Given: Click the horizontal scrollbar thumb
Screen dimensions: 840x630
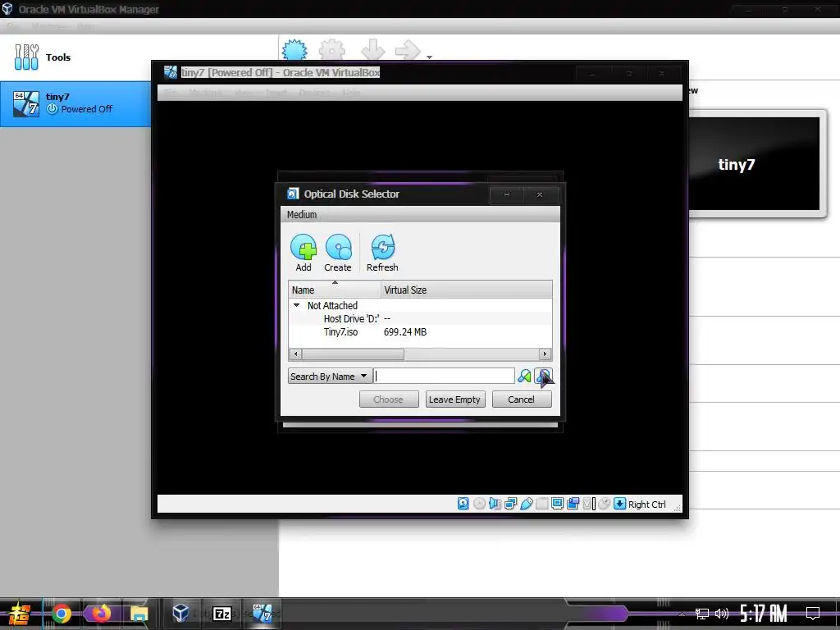Looking at the screenshot, I should (x=353, y=354).
